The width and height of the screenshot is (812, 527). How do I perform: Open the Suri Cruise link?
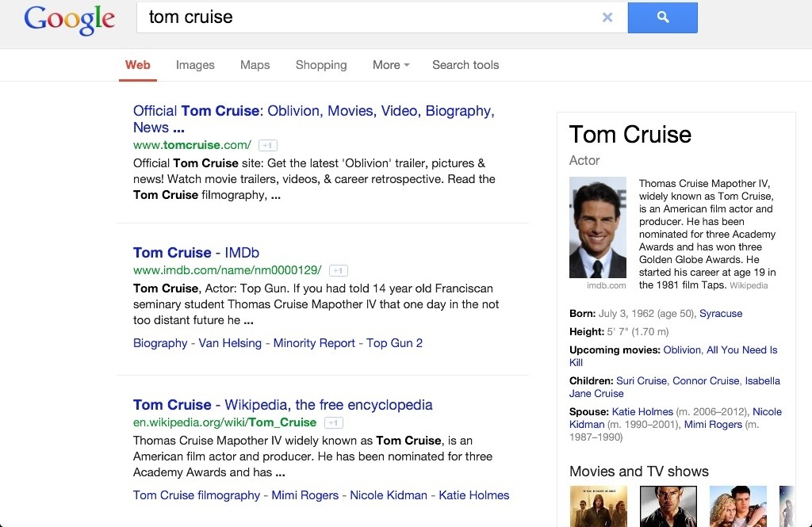(x=641, y=380)
